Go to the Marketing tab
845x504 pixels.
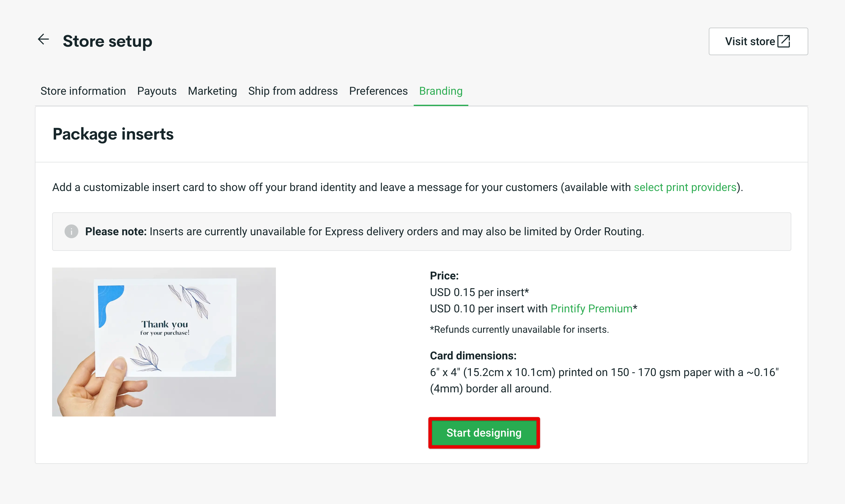213,91
